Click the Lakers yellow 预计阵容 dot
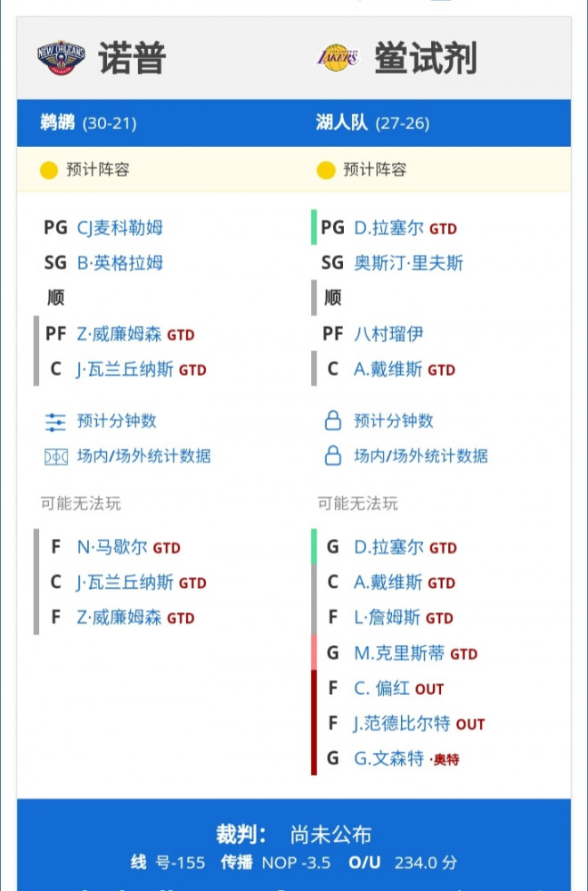The width and height of the screenshot is (588, 891). pos(325,170)
